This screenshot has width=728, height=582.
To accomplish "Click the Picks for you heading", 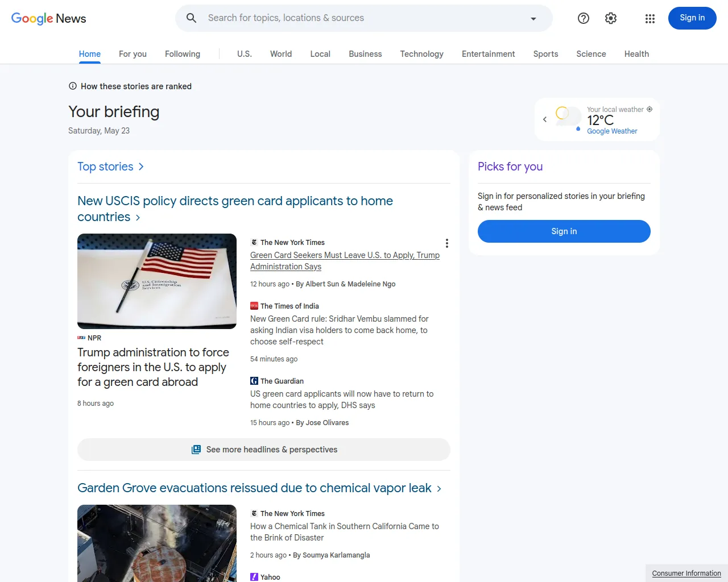I will point(510,167).
